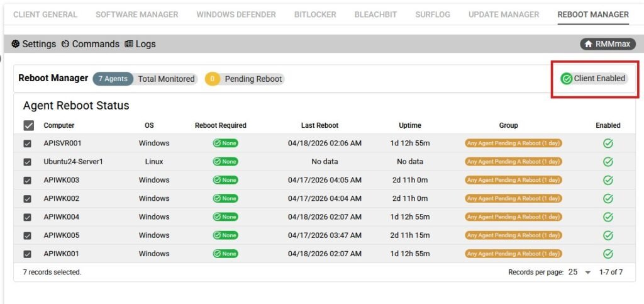Click the None reboot badge for APIWK005
644x304 pixels.
click(225, 235)
